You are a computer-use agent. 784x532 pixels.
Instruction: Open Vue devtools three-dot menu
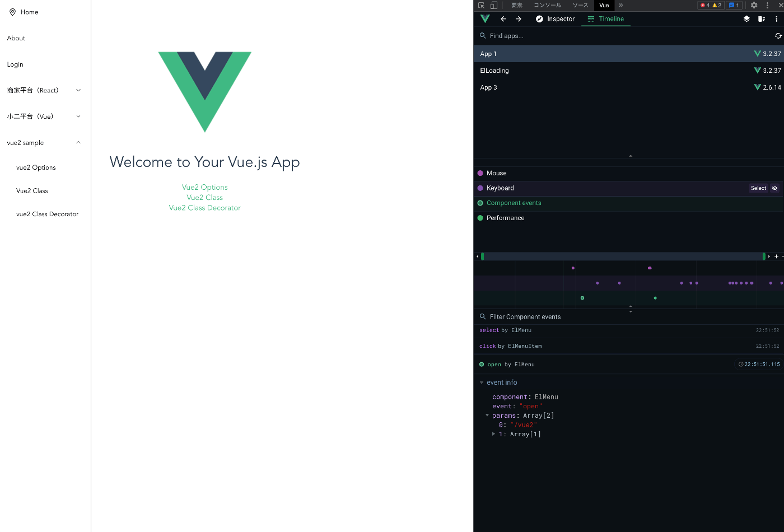776,18
